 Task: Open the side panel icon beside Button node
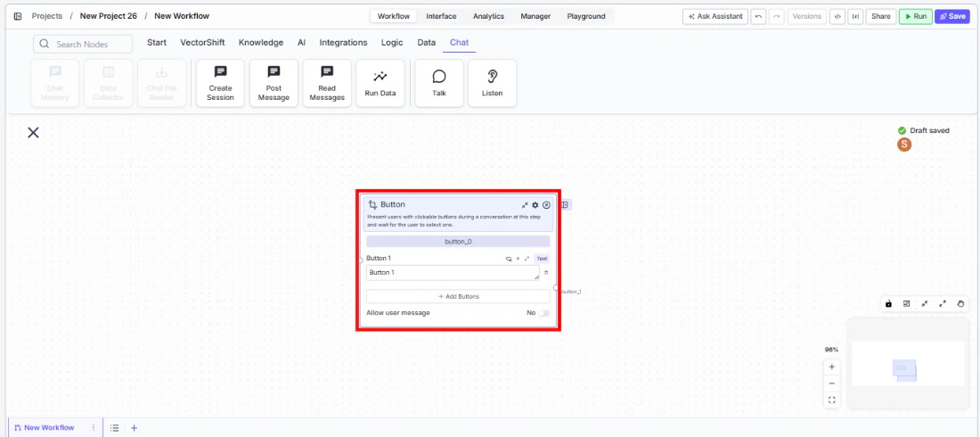point(566,205)
